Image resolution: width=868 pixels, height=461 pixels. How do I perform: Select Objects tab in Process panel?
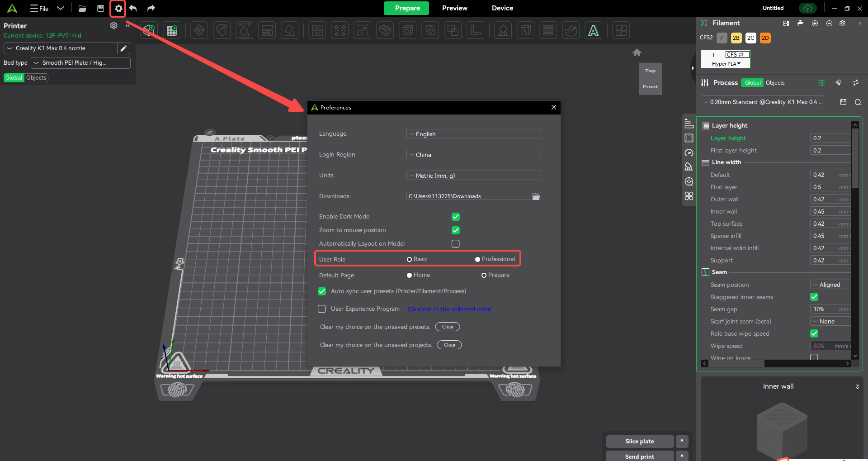pyautogui.click(x=775, y=83)
